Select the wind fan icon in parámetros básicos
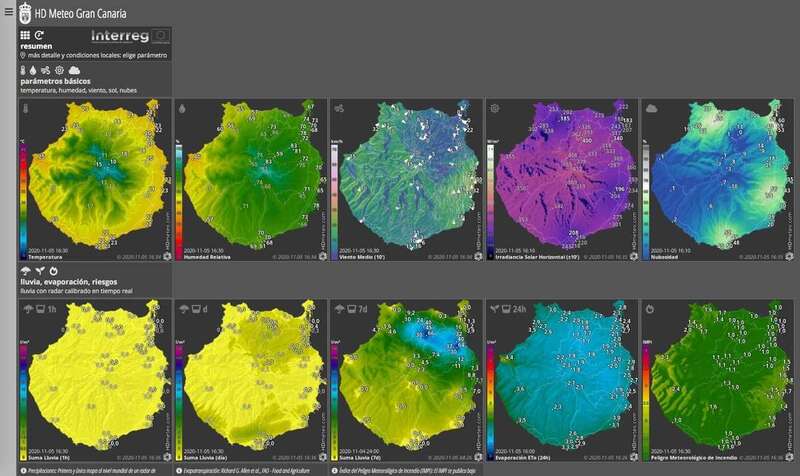The width and height of the screenshot is (800, 476). [46, 70]
